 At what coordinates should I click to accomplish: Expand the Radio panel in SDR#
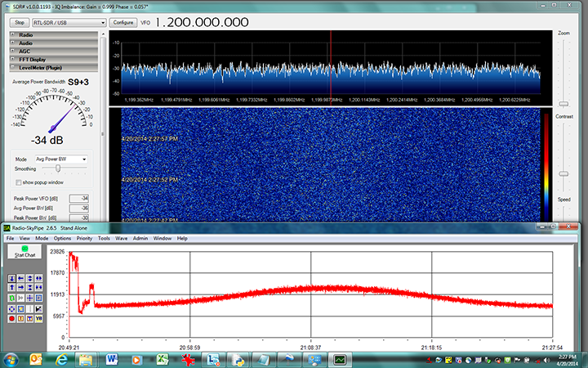point(54,34)
